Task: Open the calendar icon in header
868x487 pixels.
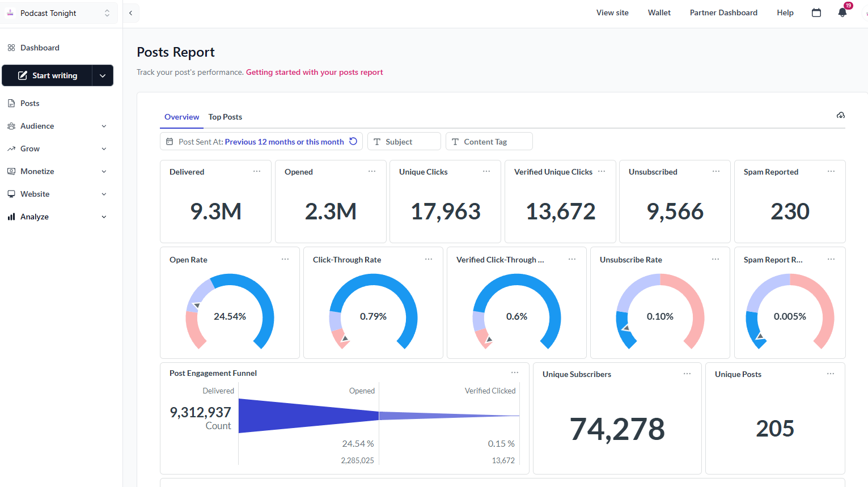Action: pyautogui.click(x=816, y=12)
